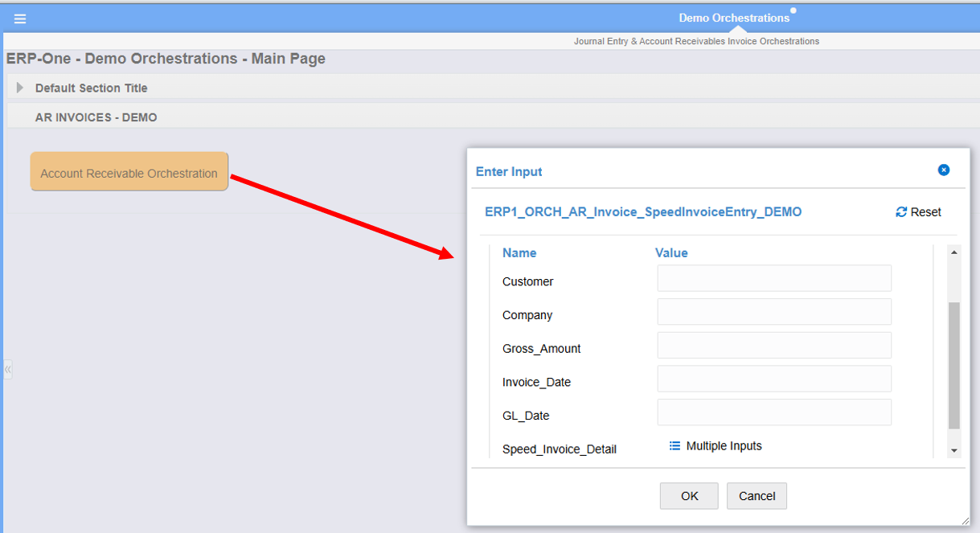
Task: Cancel the Enter Input dialog
Action: [x=757, y=496]
